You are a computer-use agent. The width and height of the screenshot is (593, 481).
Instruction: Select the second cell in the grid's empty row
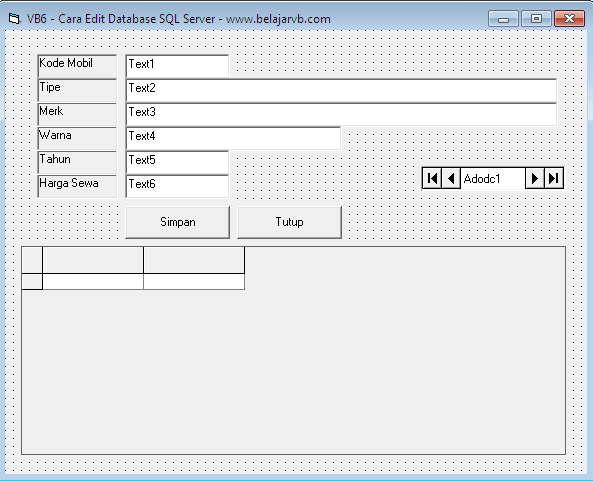[x=194, y=282]
